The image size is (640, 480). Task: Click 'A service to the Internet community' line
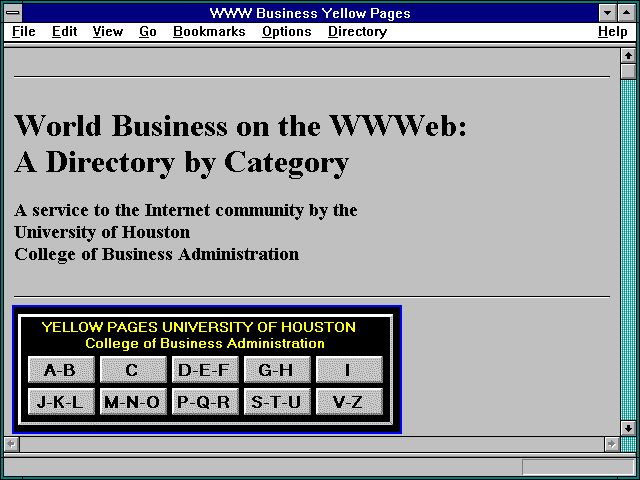pyautogui.click(x=160, y=210)
